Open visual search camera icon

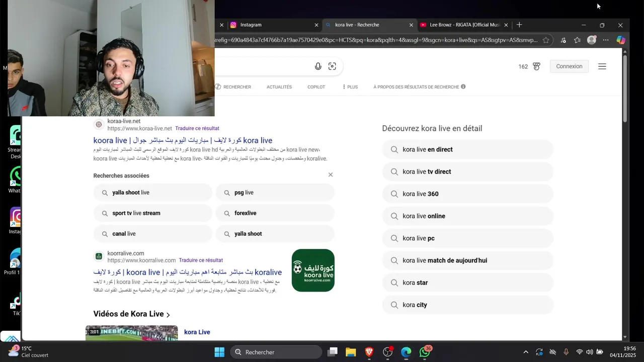pyautogui.click(x=332, y=66)
